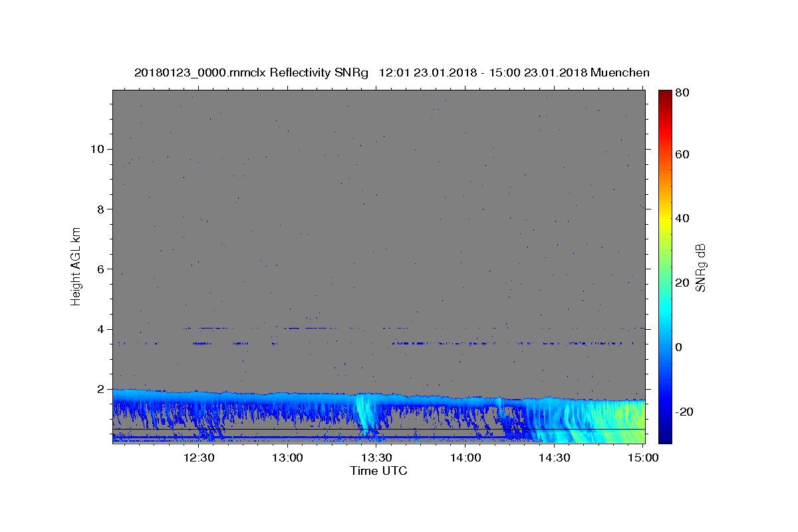This screenshot has height=532, width=798.
Task: Click the 13:00 time tick label
Action: click(287, 458)
